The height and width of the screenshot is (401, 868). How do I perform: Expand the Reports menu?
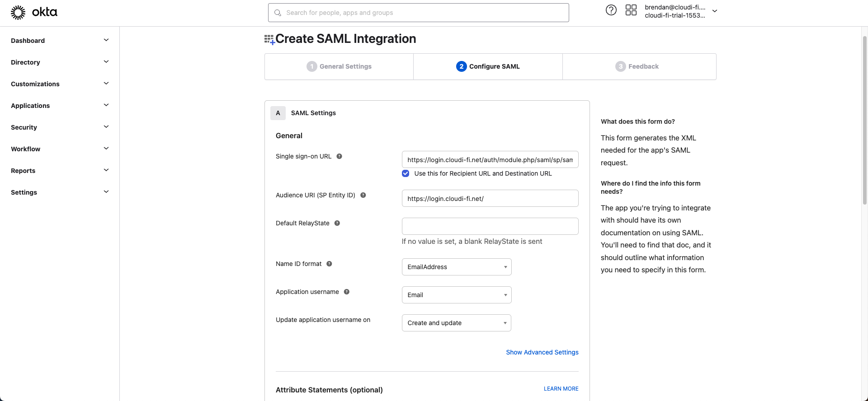[x=60, y=171]
